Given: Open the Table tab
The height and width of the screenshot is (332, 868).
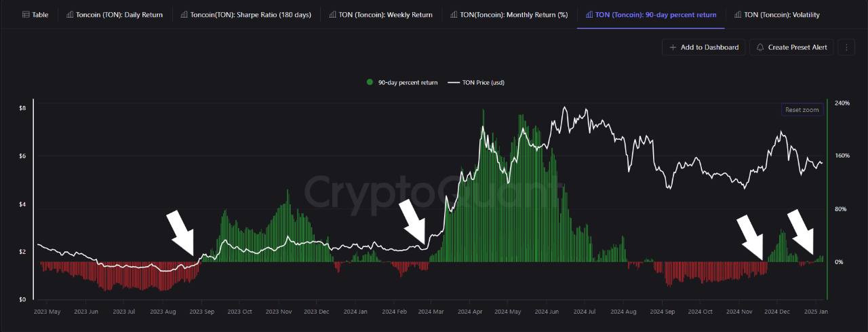Looking at the screenshot, I should (x=40, y=15).
